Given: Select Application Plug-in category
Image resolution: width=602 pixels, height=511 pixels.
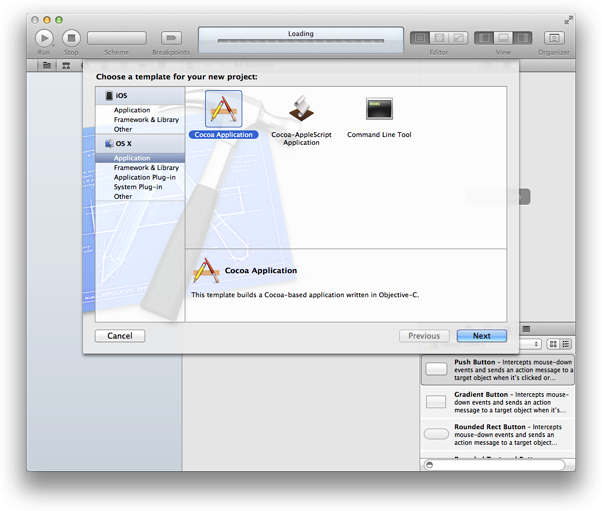Looking at the screenshot, I should point(144,177).
